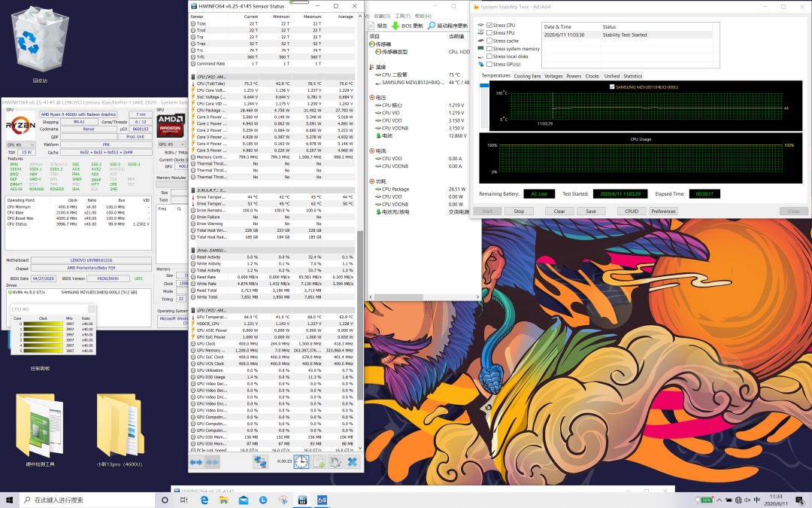Click the expand columns blue arrows icon
This screenshot has width=812, height=508.
[195, 461]
